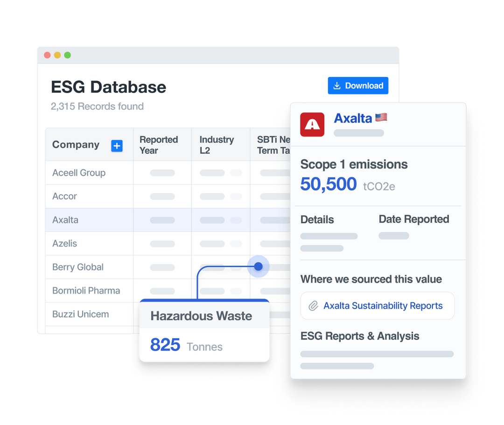Viewport: 504px width, 425px height.
Task: Select the blue data point marker on Berry Global row
Action: click(x=258, y=267)
